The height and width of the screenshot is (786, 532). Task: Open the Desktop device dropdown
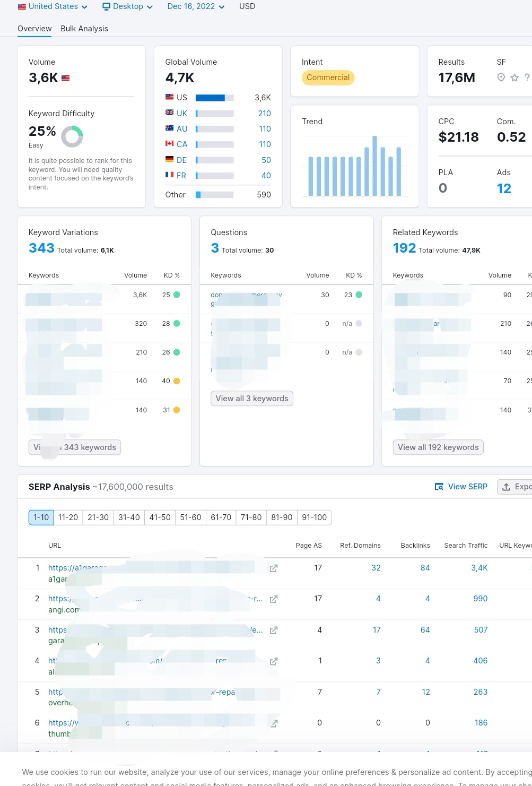pyautogui.click(x=127, y=6)
